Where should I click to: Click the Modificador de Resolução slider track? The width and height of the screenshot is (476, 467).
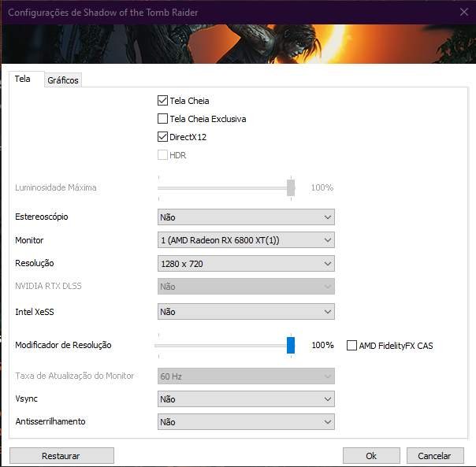(x=221, y=346)
